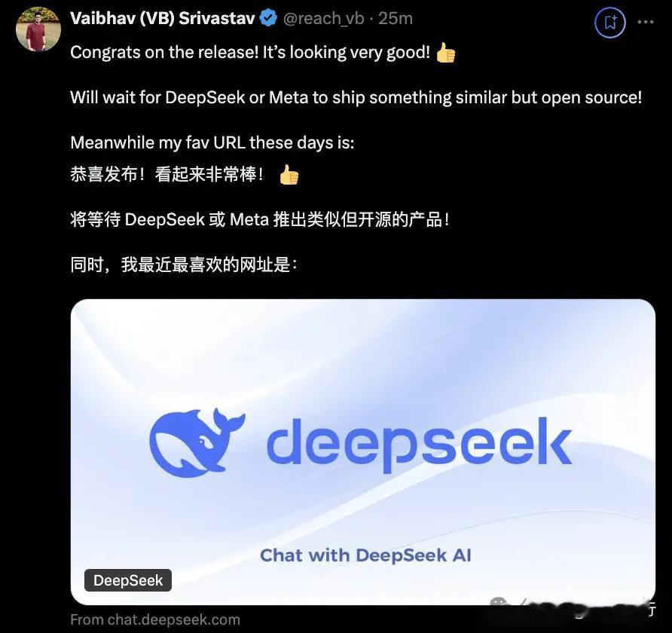Click the Chat with DeepSeek AI text

pyautogui.click(x=365, y=555)
